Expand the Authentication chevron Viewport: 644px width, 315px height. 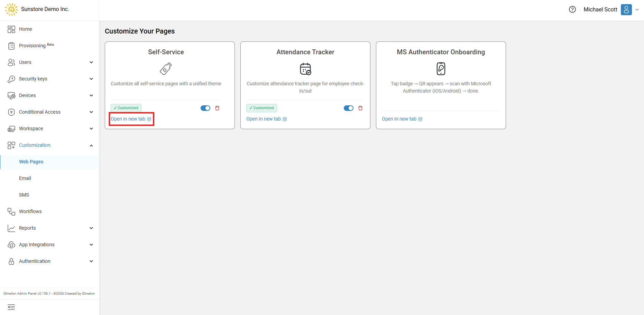point(91,261)
